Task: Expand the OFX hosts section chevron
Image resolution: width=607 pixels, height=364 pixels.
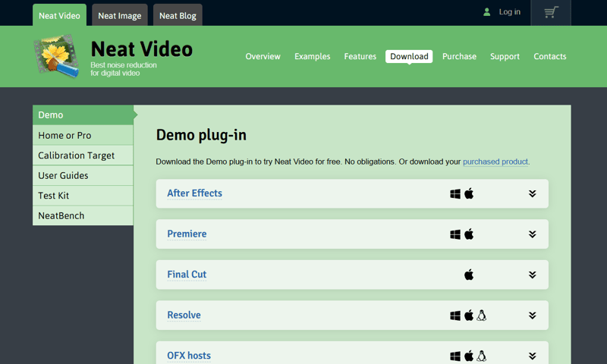Action: pos(533,356)
